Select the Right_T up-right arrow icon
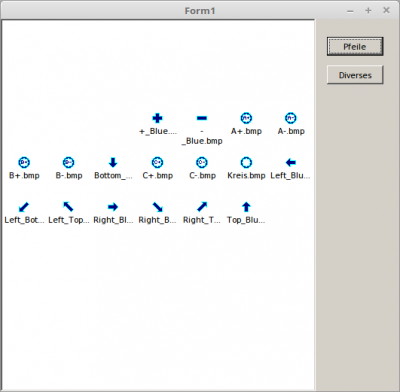This screenshot has height=392, width=400. 202,207
